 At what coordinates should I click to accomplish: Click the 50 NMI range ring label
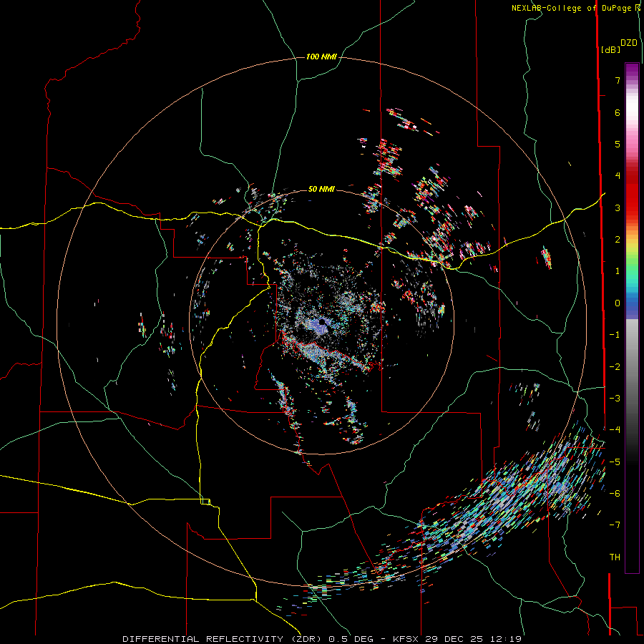tap(321, 189)
